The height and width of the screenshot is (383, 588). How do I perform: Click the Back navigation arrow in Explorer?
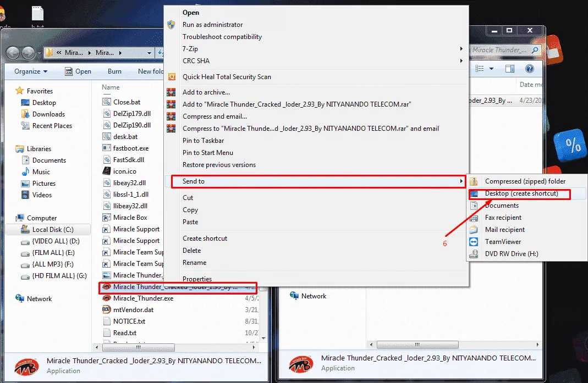click(x=13, y=53)
